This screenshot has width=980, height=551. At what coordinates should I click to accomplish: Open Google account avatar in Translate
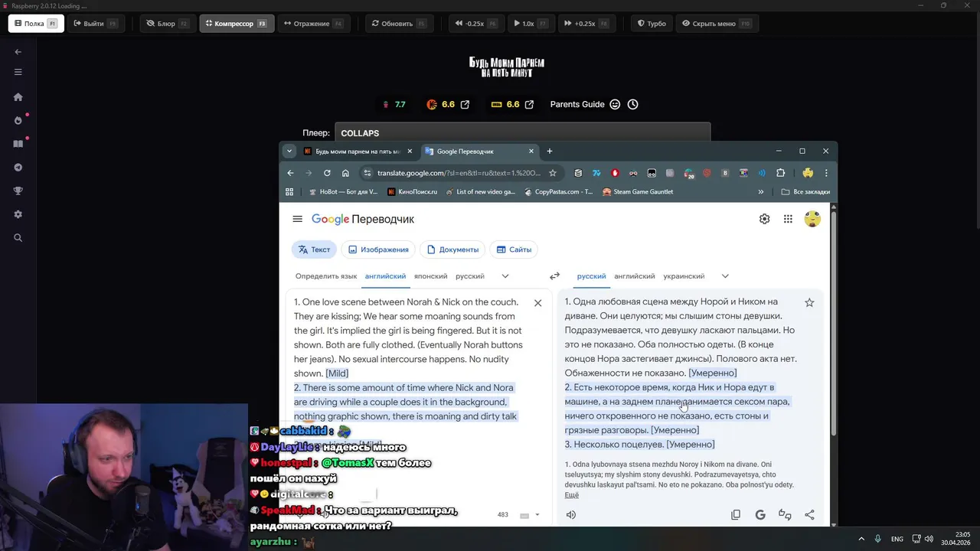[x=812, y=219]
